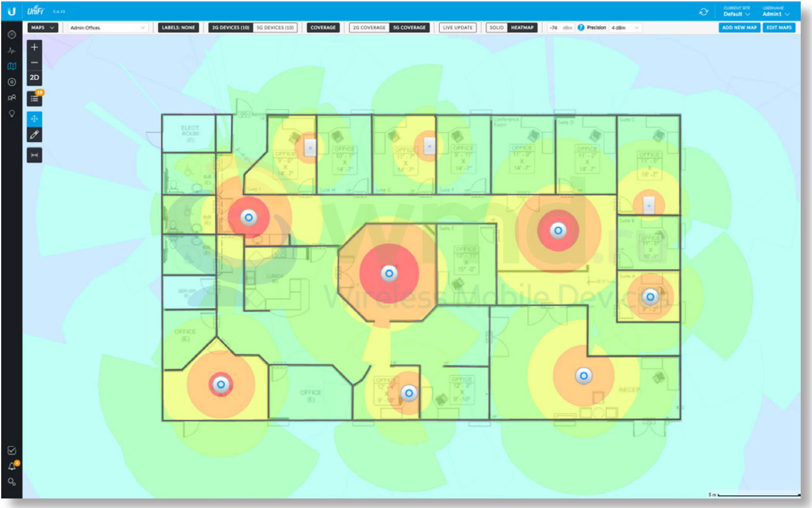Open the Precision 4 dBm dropdown

click(625, 27)
